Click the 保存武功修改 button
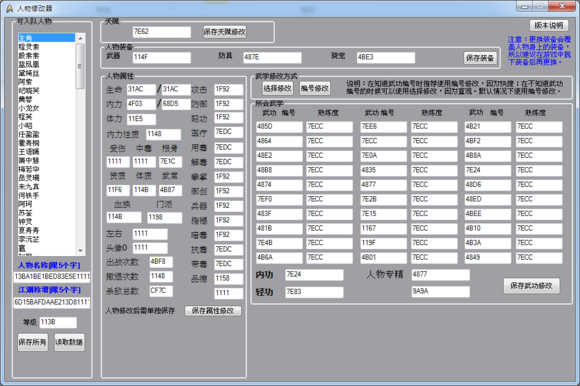580x386 pixels. click(531, 285)
